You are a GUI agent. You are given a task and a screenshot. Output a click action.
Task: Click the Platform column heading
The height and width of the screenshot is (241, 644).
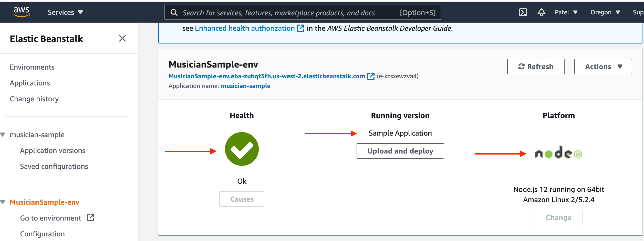(559, 116)
